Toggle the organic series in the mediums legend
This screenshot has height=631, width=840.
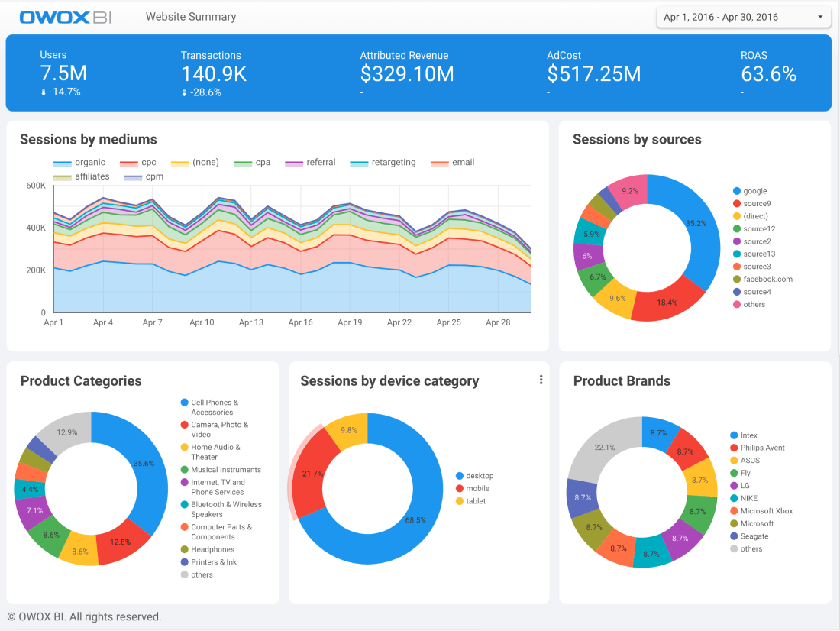(79, 163)
